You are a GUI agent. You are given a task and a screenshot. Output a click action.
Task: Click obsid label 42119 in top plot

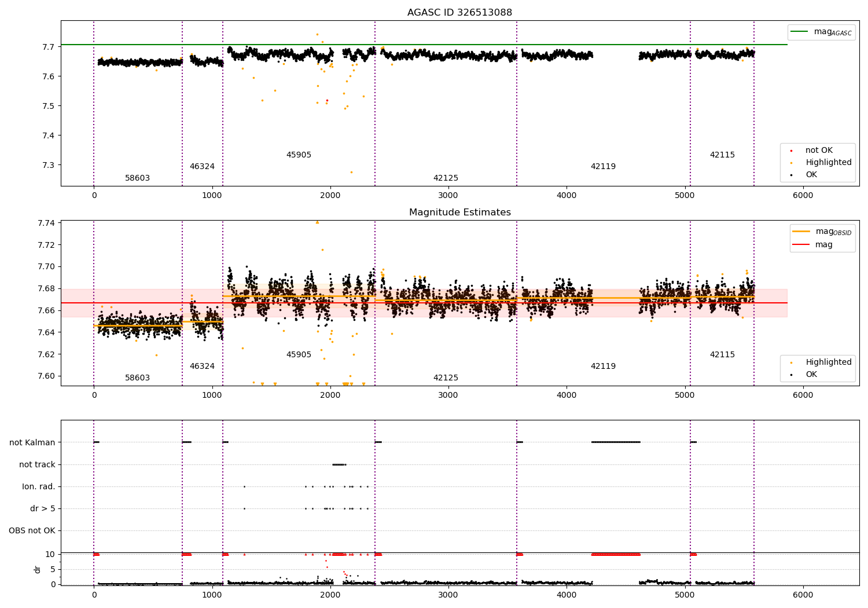coord(603,167)
